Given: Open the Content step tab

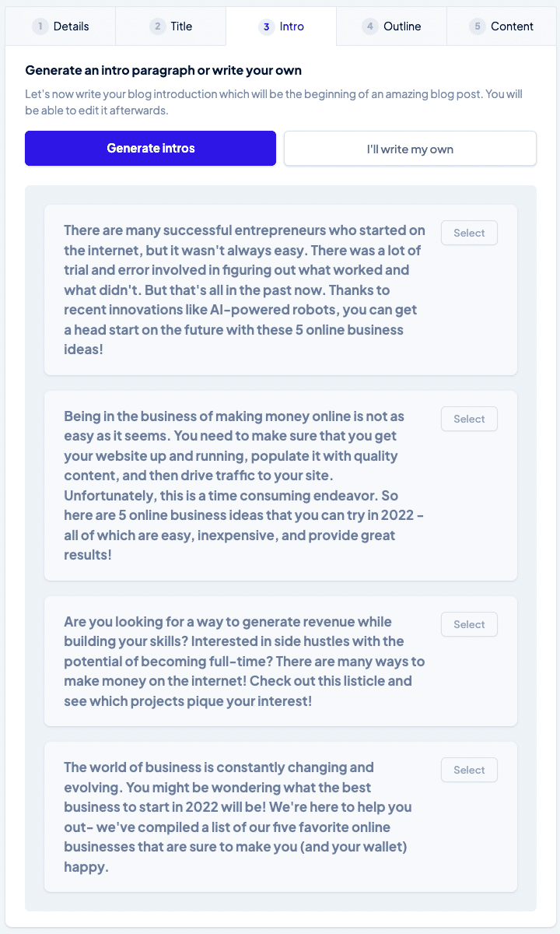Looking at the screenshot, I should 502,26.
